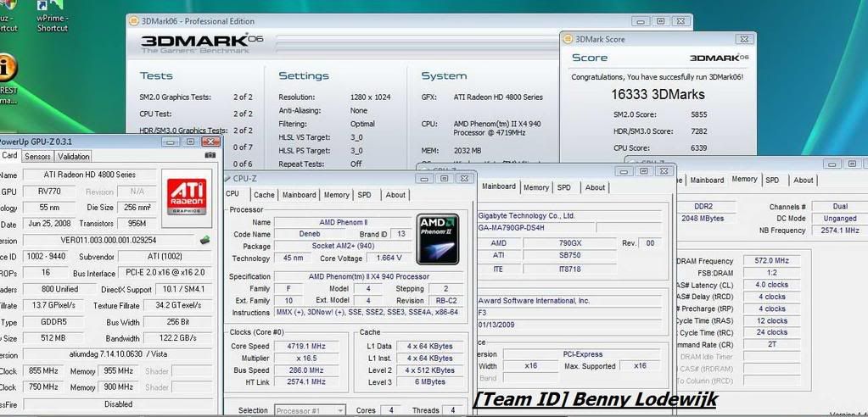
Task: Click the southbridge value SB750
Action: 569,255
